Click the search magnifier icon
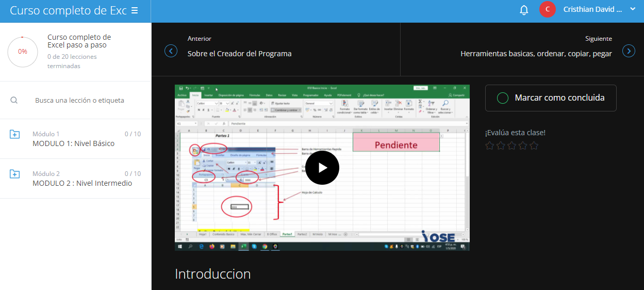Screen dimensions: 644x290 click(x=14, y=100)
